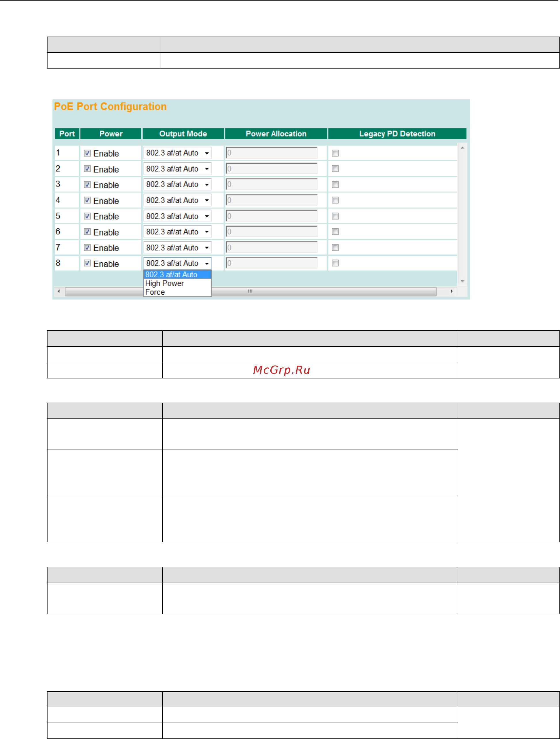Choose High Power from the dropdown list
The height and width of the screenshot is (739, 560).
click(177, 283)
